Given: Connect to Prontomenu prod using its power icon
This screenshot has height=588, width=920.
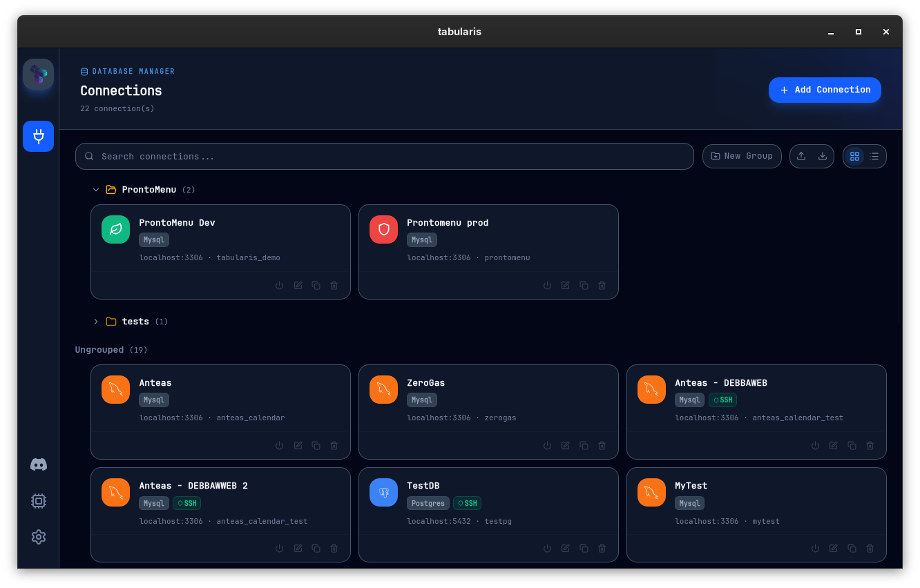Looking at the screenshot, I should (548, 285).
